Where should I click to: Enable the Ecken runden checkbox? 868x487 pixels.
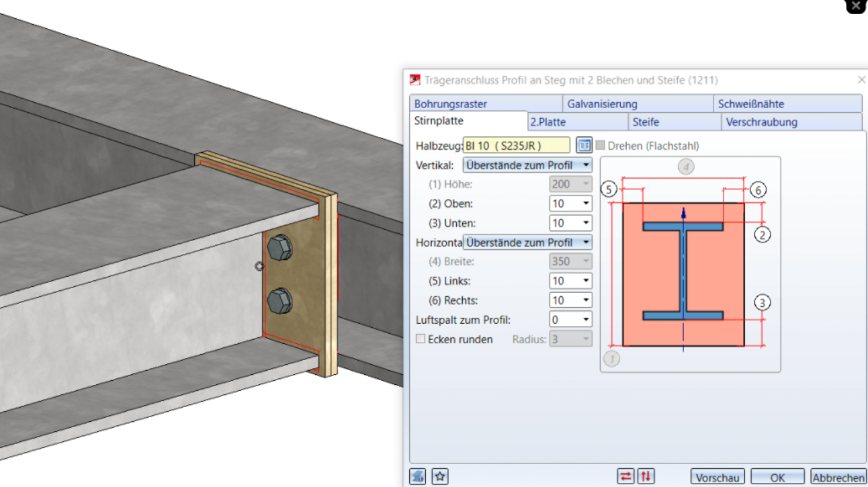point(421,339)
